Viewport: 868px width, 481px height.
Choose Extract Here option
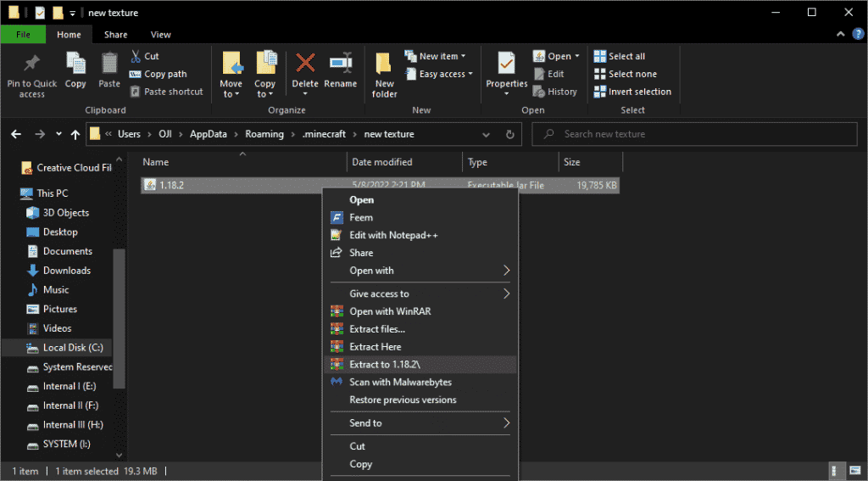420,347
